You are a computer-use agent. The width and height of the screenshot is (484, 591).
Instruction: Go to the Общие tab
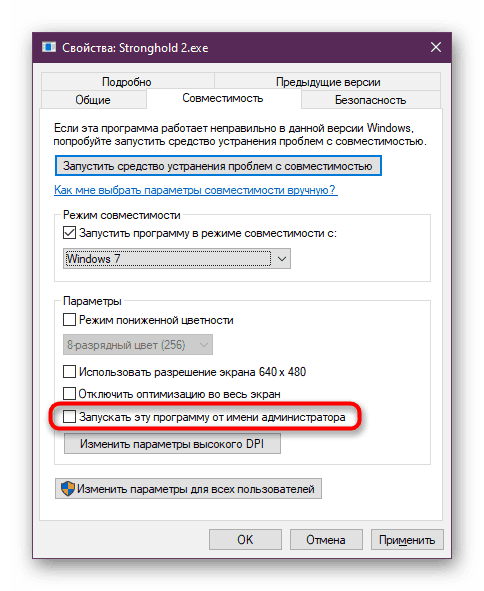(x=93, y=100)
